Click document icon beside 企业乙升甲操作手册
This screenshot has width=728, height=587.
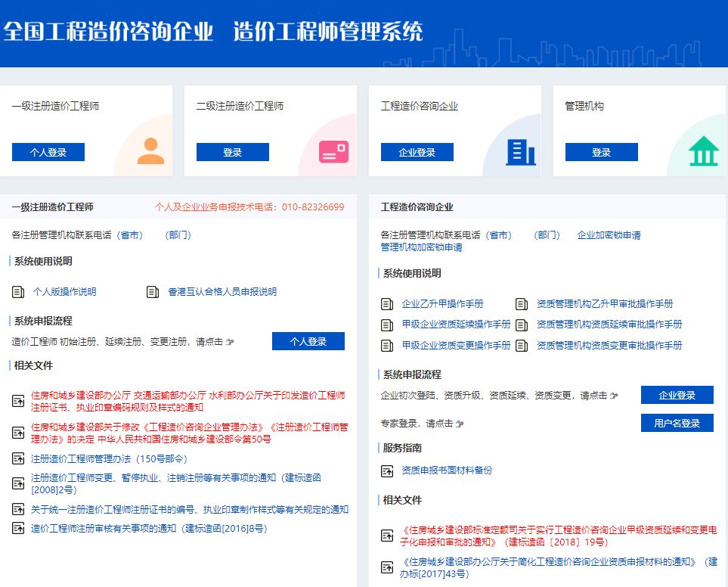click(x=387, y=304)
